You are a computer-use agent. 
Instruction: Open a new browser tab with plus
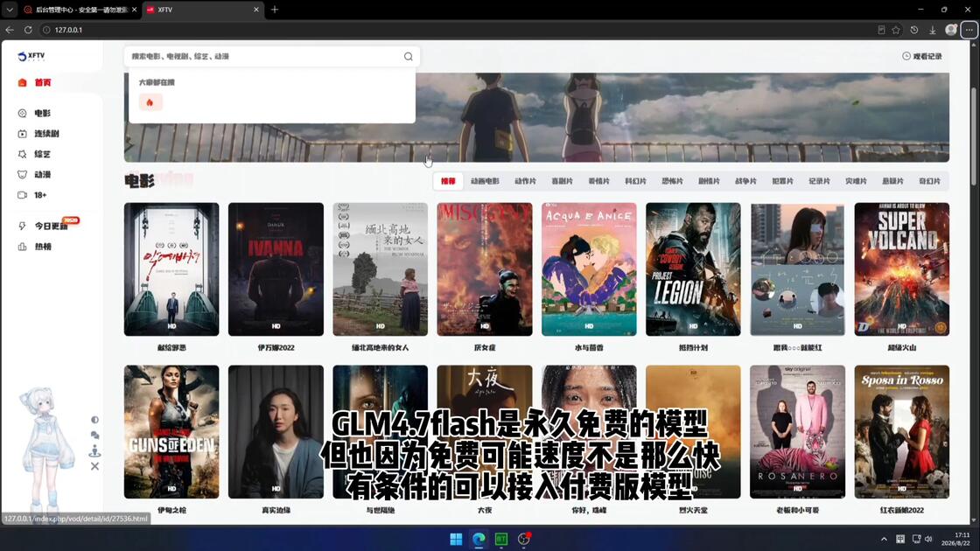pyautogui.click(x=275, y=10)
